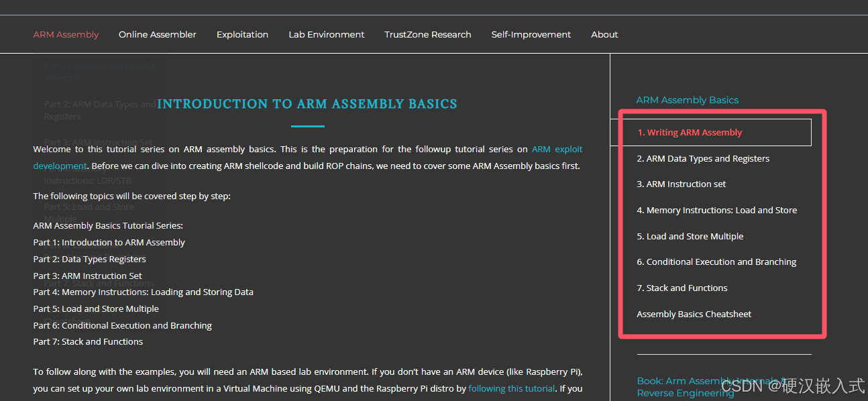
Task: Open '3. ARM Instruction set' sidebar link
Action: [682, 184]
